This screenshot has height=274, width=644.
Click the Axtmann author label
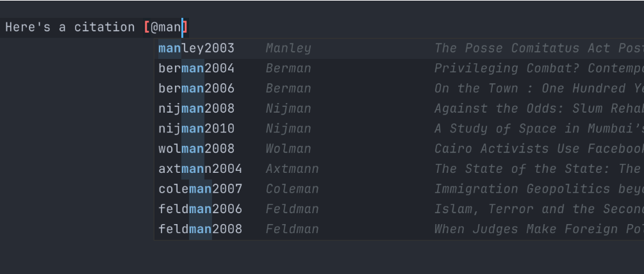pos(292,169)
